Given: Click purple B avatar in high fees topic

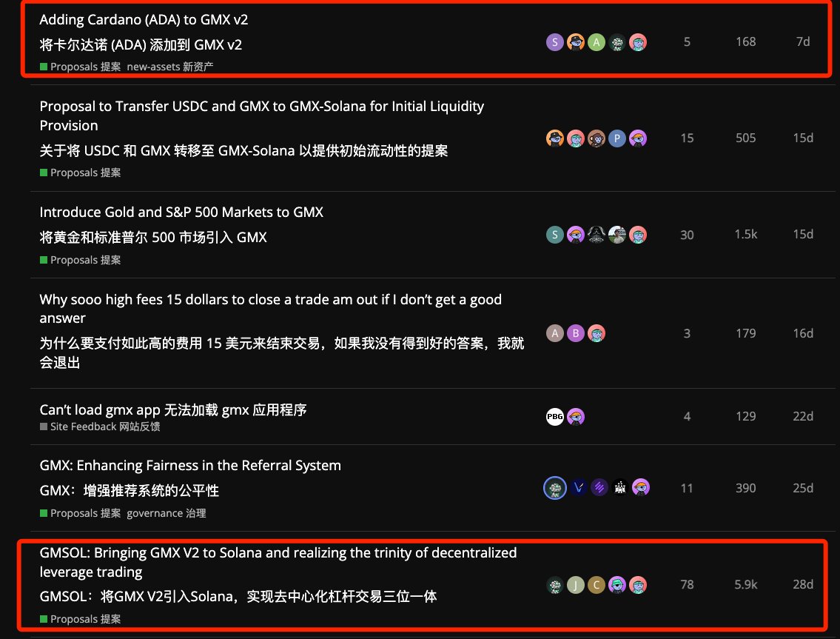Looking at the screenshot, I should pos(576,333).
